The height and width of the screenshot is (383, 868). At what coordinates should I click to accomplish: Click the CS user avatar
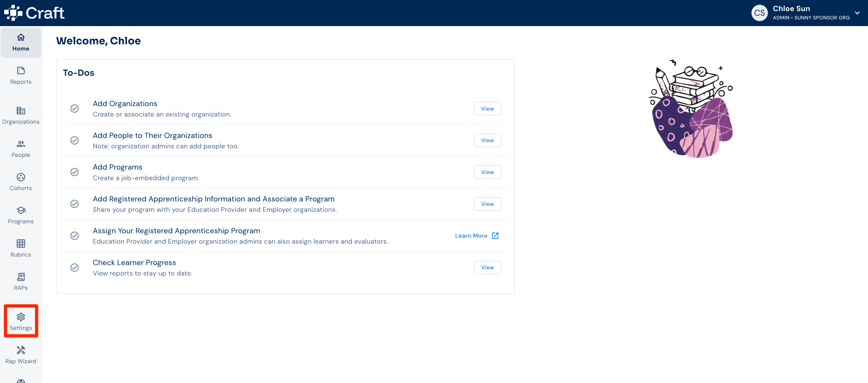pos(759,13)
